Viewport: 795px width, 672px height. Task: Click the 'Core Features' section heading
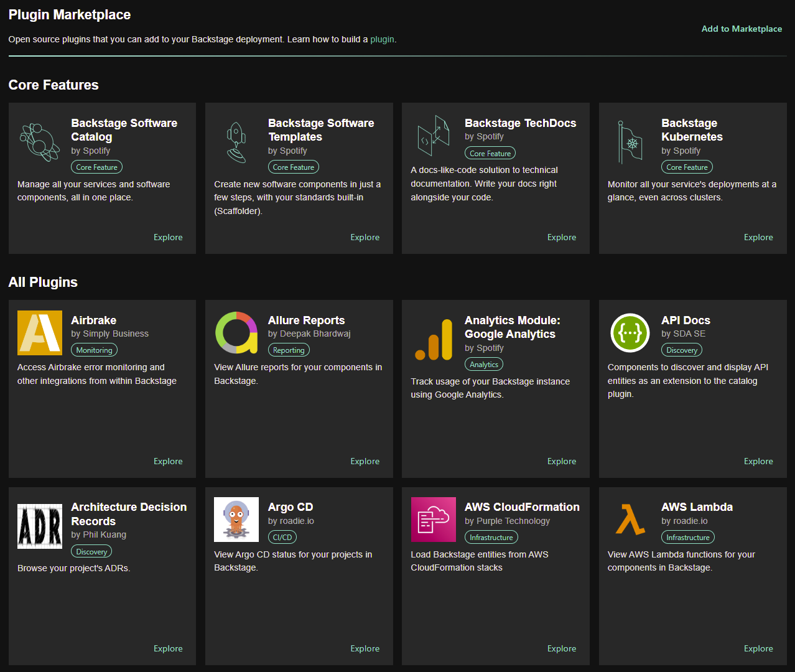(x=53, y=85)
